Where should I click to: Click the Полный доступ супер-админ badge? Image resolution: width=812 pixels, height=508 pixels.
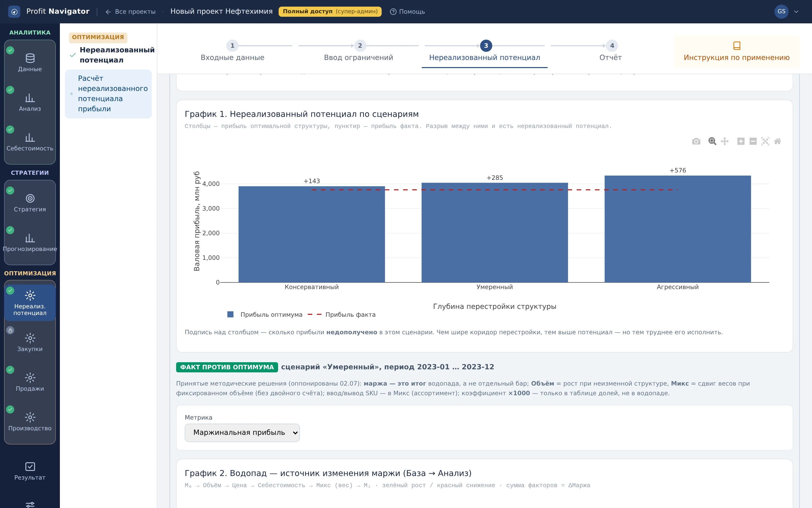330,11
